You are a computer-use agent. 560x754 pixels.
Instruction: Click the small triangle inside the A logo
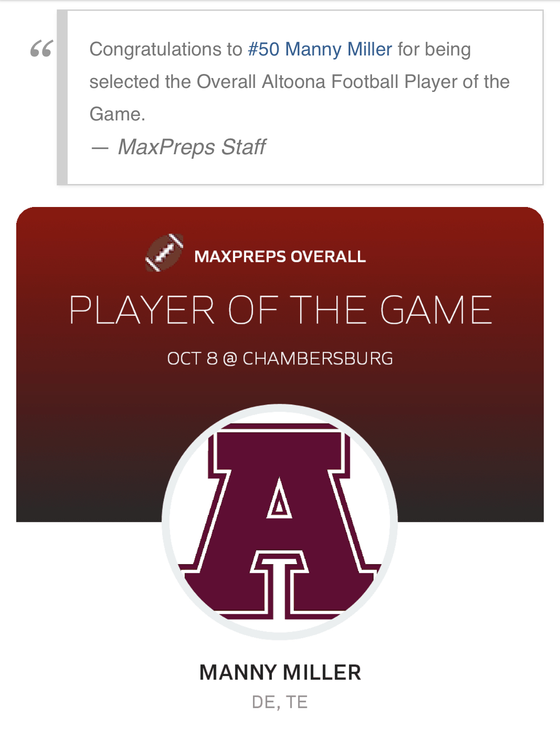[x=280, y=499]
